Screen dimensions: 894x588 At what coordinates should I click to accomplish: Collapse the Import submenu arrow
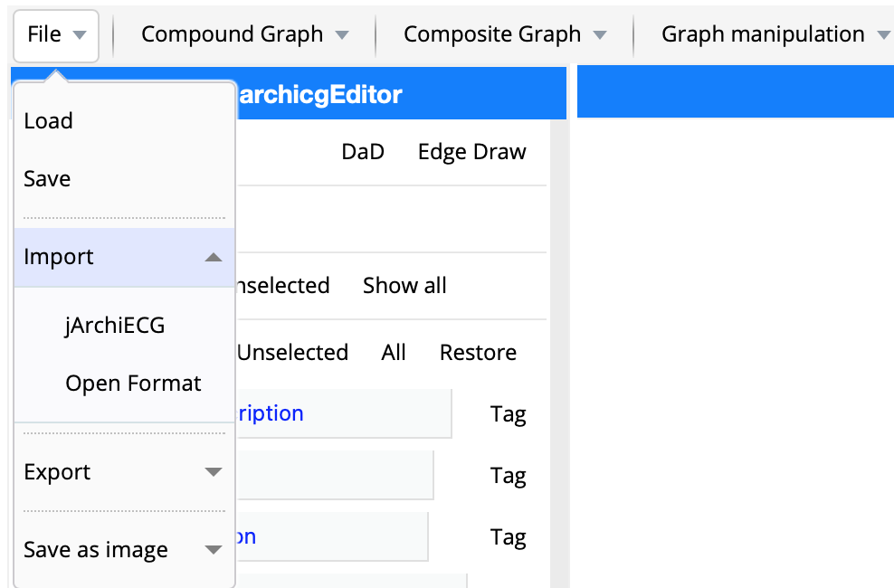pos(214,258)
